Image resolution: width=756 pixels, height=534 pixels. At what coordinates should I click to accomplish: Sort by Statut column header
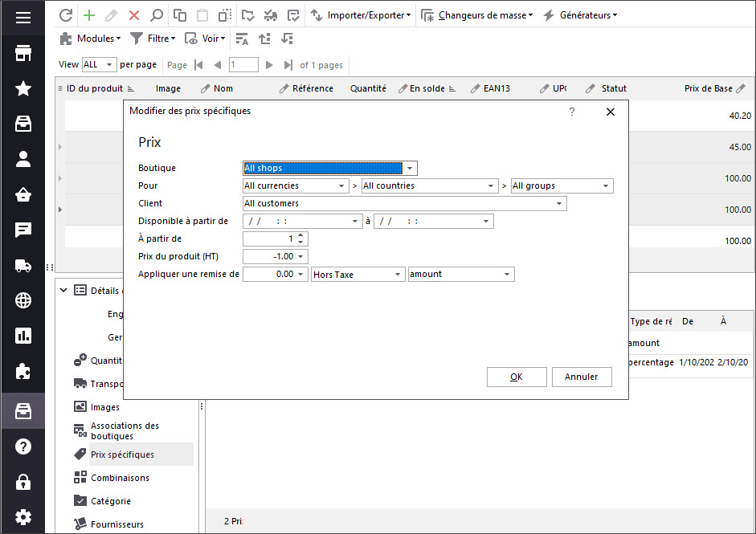614,88
